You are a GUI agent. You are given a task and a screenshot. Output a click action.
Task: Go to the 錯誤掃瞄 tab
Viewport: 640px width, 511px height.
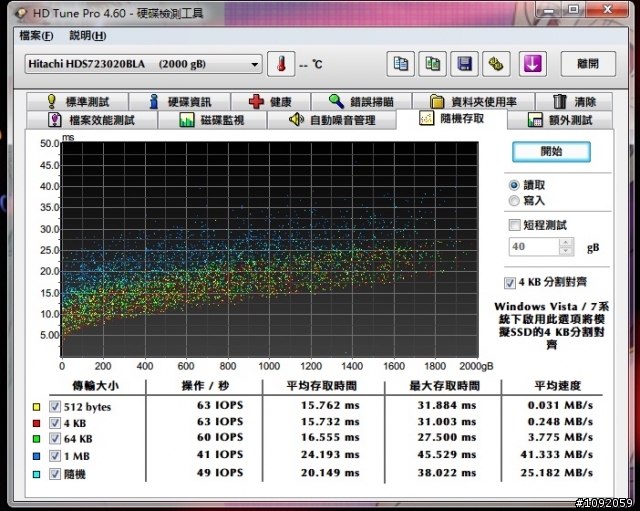point(362,101)
